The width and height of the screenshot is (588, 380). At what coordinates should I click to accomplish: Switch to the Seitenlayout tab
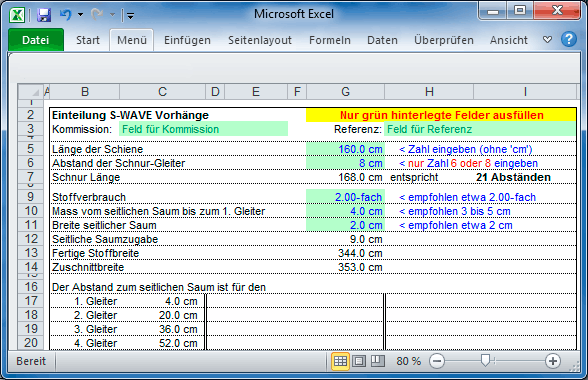[x=260, y=40]
